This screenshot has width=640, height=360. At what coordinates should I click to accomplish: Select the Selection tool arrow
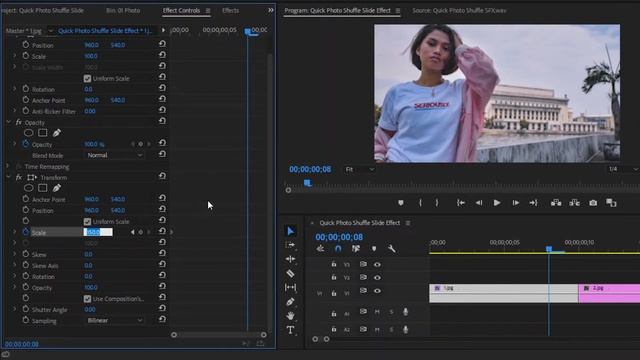tap(290, 231)
